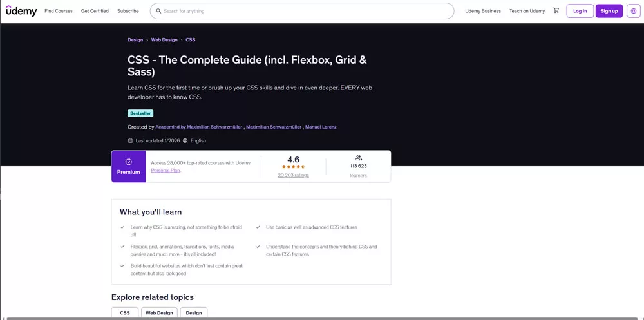The image size is (644, 320).
Task: Go to CSS breadcrumb
Action: tap(191, 40)
